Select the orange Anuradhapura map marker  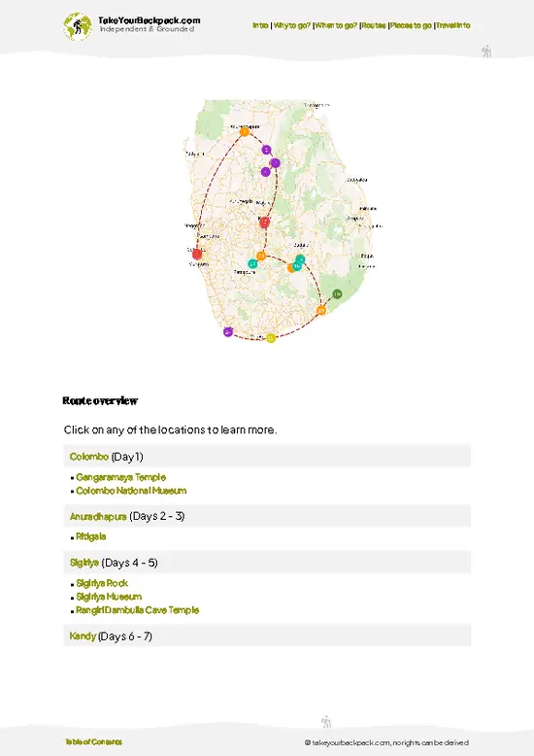pyautogui.click(x=245, y=131)
